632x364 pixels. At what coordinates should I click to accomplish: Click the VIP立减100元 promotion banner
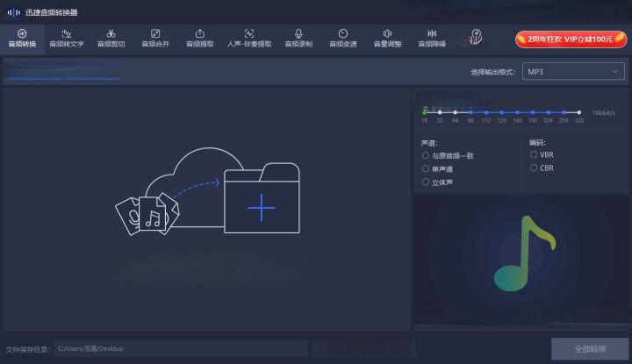[x=564, y=39]
